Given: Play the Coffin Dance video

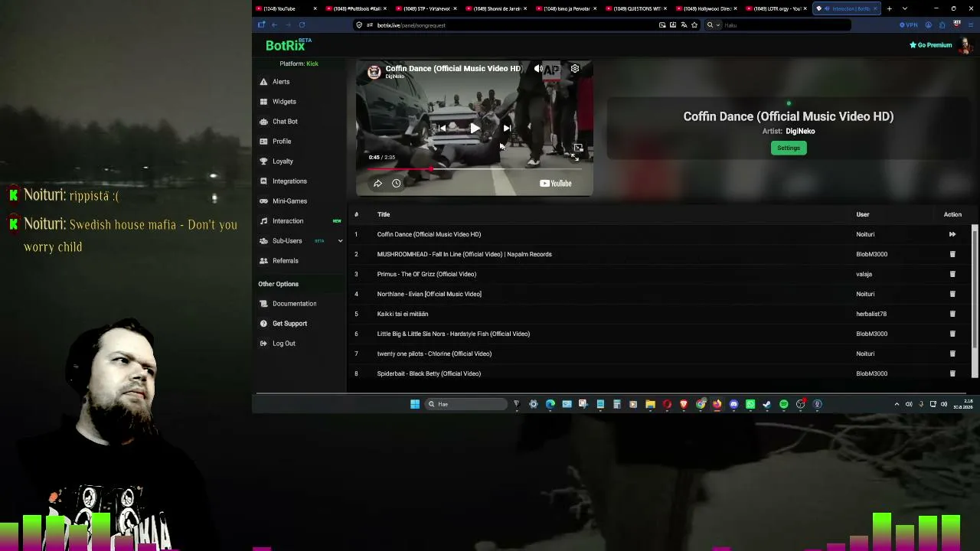Looking at the screenshot, I should pyautogui.click(x=475, y=129).
